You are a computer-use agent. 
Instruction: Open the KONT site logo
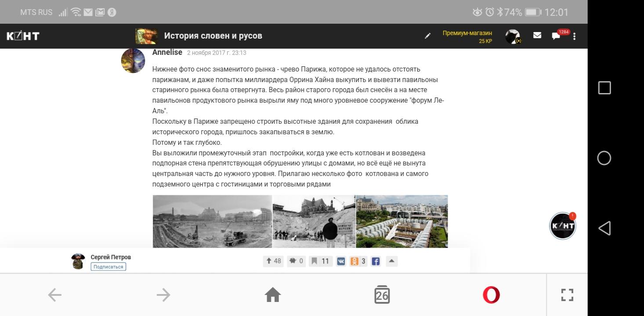(x=23, y=36)
